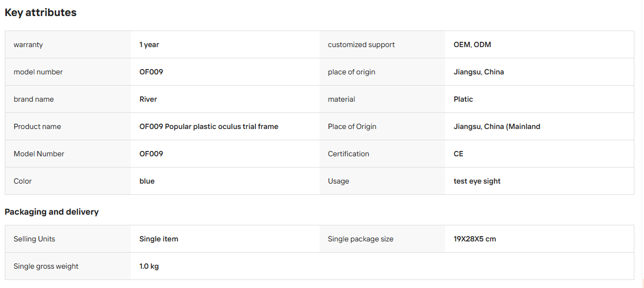Click the Packaging and delivery heading
This screenshot has height=288, width=644.
click(x=52, y=211)
